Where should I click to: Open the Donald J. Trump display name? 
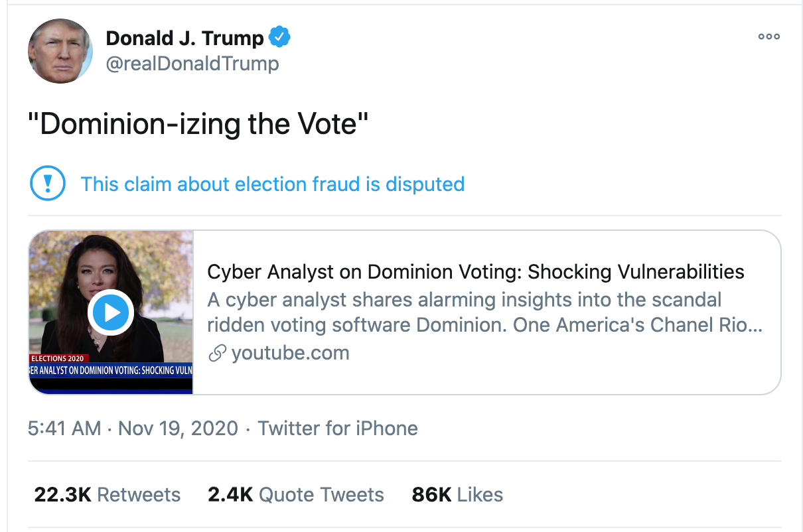[184, 38]
